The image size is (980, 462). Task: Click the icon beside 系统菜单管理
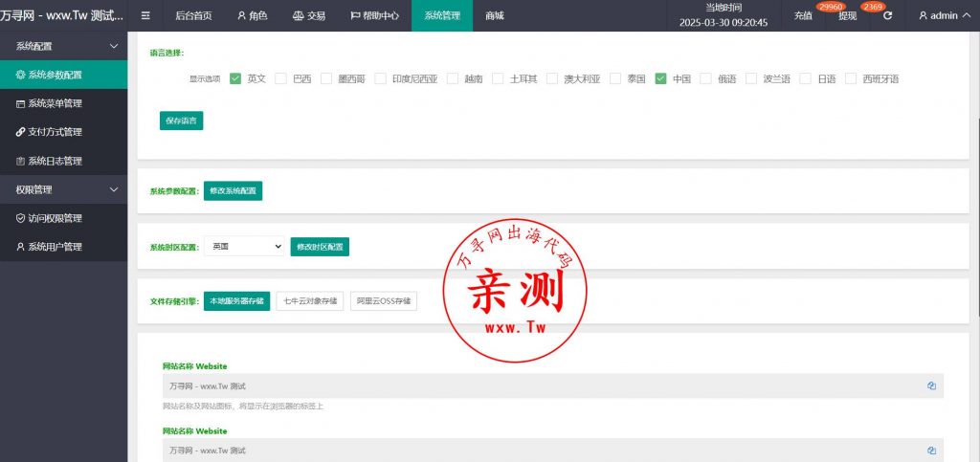(21, 103)
